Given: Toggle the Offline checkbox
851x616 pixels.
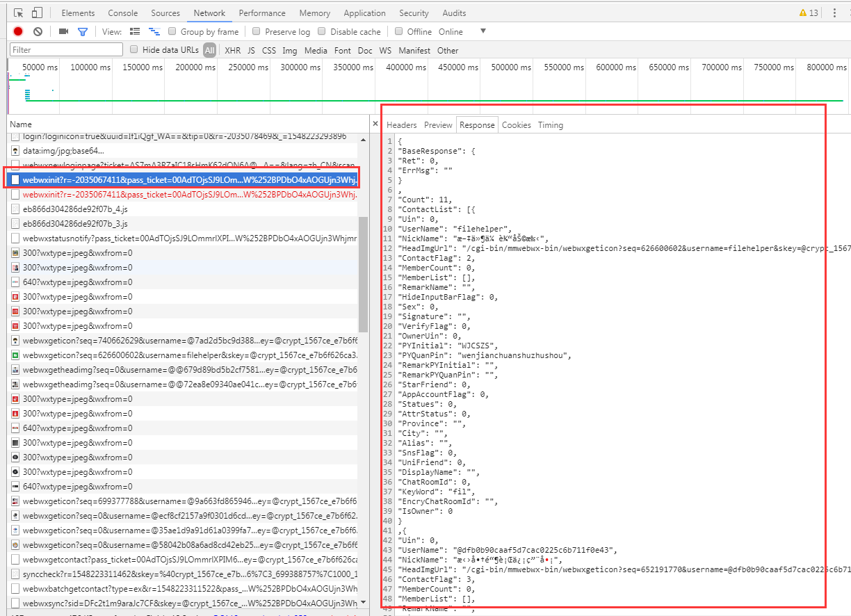Looking at the screenshot, I should point(398,31).
